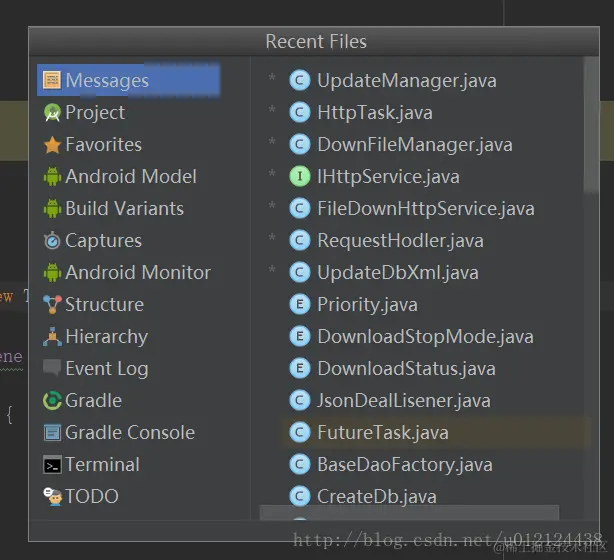Click the Android Model robot icon
Viewport: 614px width, 560px height.
[x=52, y=177]
